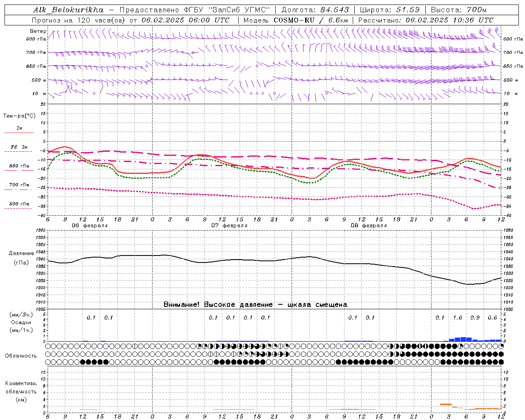The image size is (525, 420).
Task: Select the date label 06 февраля
Action: pos(90,226)
